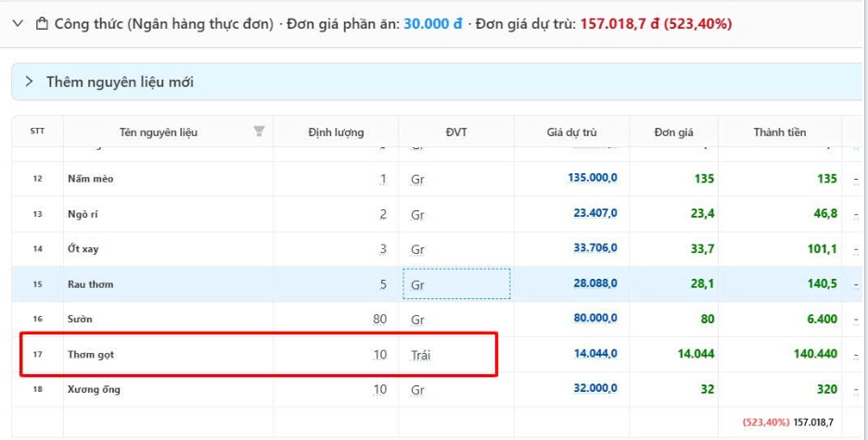Edit Định lượng value 10 for Thơm gọt
This screenshot has width=868, height=440.
[x=380, y=355]
